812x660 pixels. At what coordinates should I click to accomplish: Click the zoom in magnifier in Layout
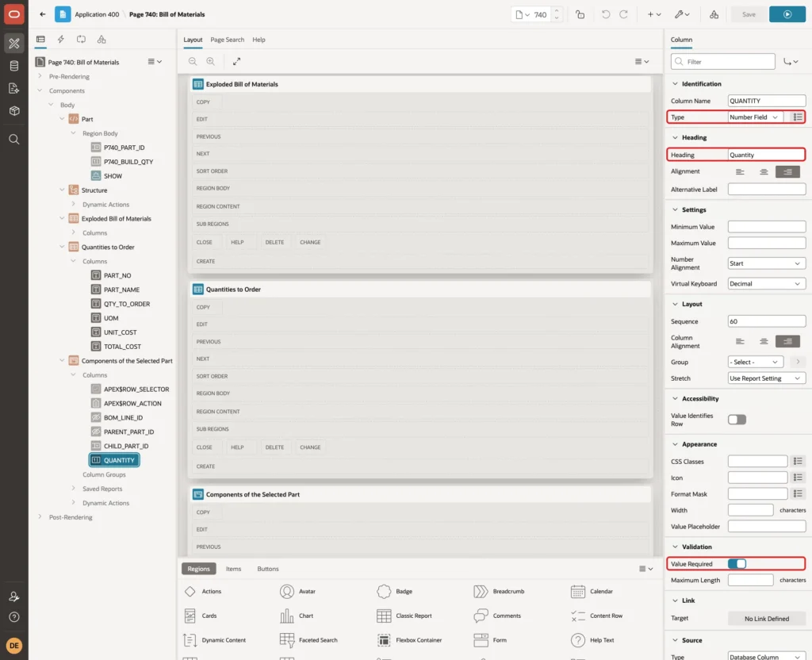[210, 61]
